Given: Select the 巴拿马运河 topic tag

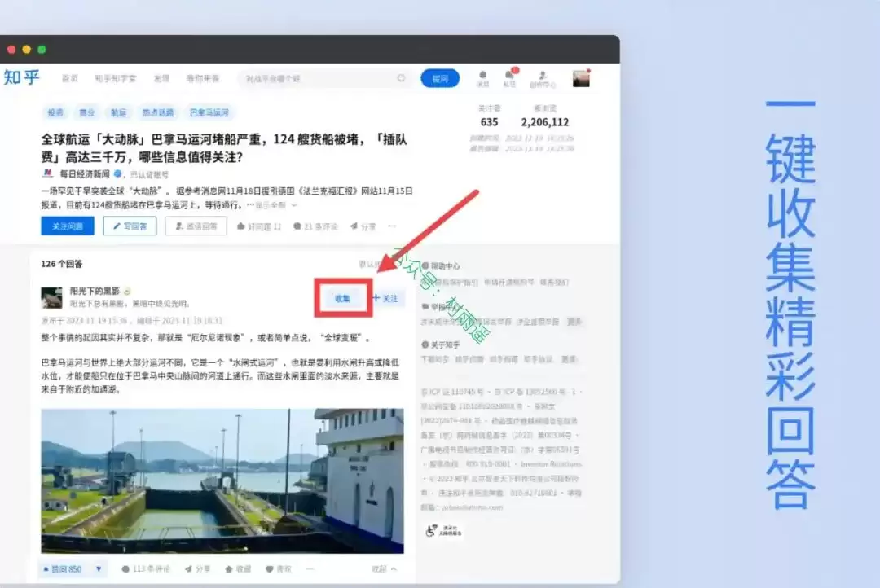Looking at the screenshot, I should (x=209, y=112).
